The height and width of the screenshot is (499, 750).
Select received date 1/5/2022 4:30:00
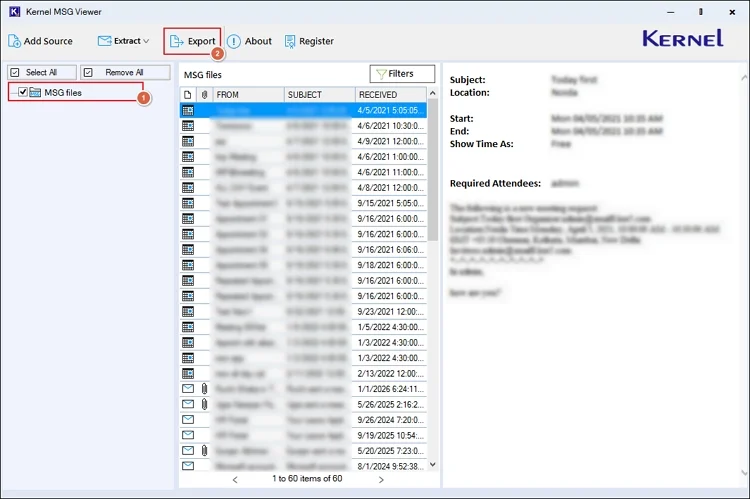point(390,327)
